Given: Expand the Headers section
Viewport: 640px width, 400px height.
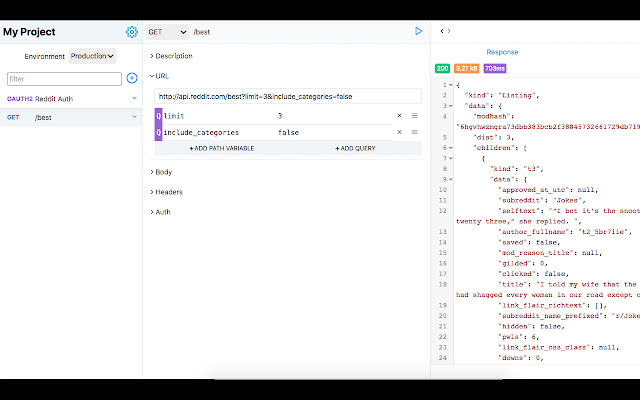Looking at the screenshot, I should [x=167, y=192].
